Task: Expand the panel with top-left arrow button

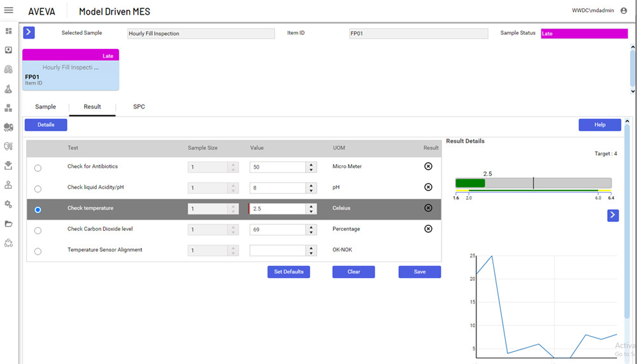Action: coord(29,32)
